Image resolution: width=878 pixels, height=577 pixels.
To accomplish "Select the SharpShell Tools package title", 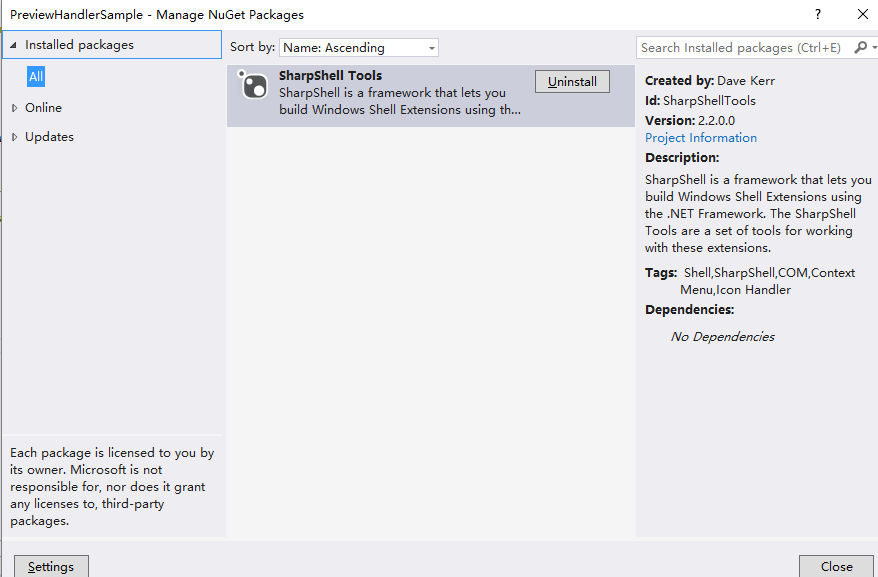I will [x=330, y=76].
